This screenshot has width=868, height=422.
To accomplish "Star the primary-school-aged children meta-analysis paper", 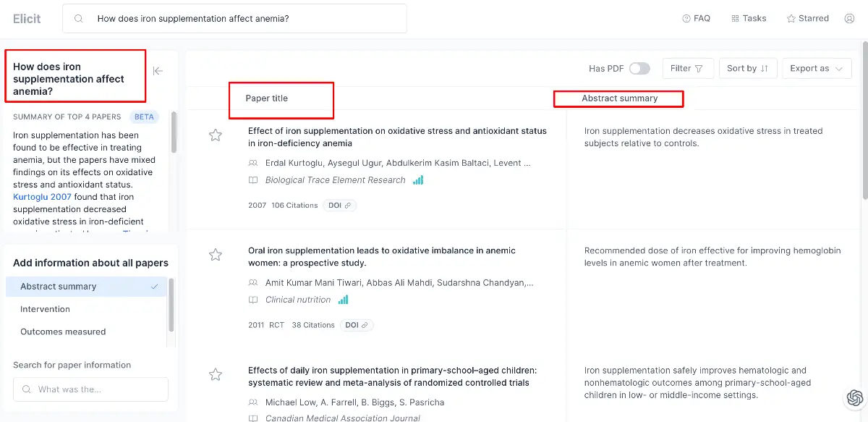I will point(215,374).
